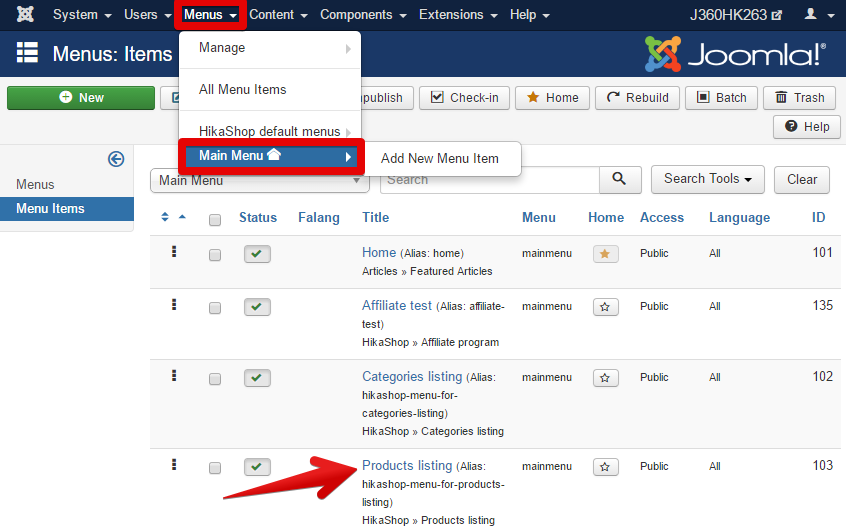The width and height of the screenshot is (846, 531).
Task: Choose Manage in the Menus dropdown
Action: coord(269,48)
